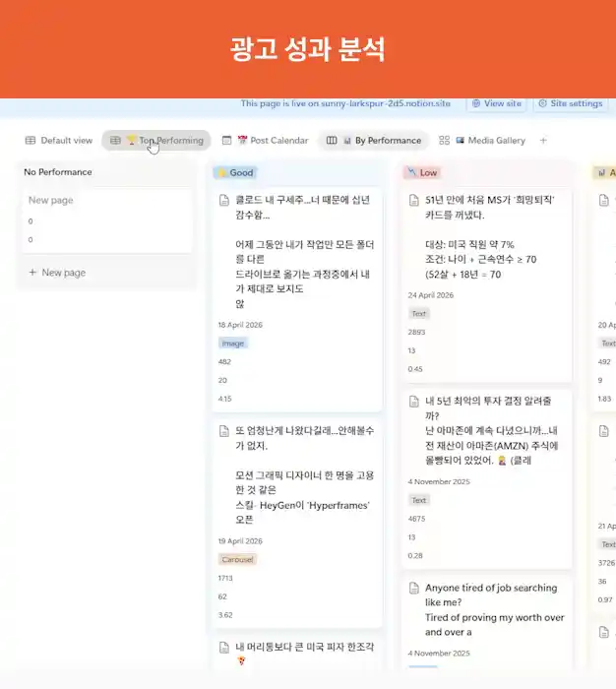Click value 1713 on Carousel card

click(225, 578)
